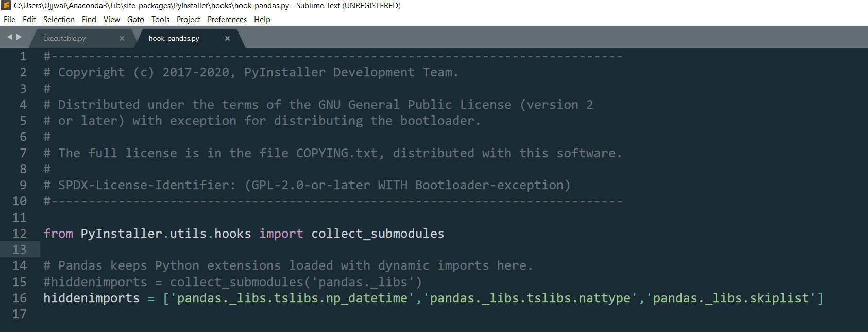Open the Find menu
Screen dimensions: 868x332
coord(89,20)
